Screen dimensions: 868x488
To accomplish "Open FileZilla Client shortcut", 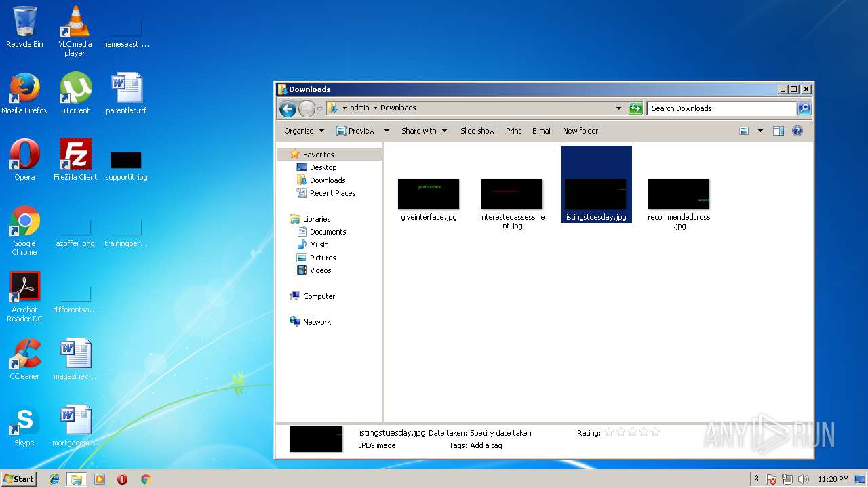I will coord(75,160).
